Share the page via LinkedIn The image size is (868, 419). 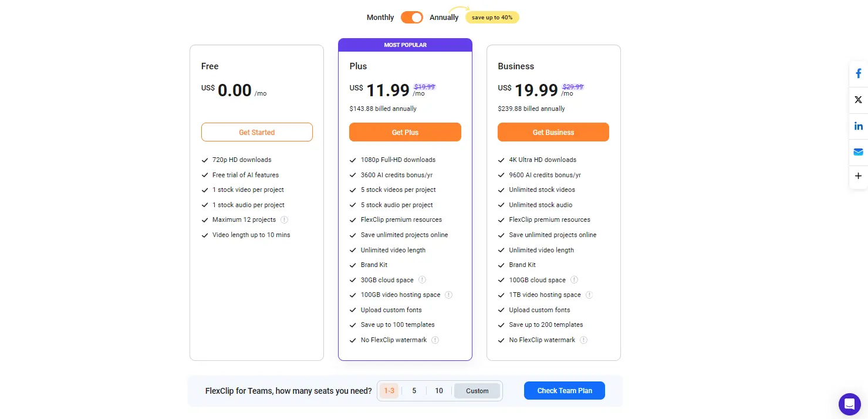858,126
